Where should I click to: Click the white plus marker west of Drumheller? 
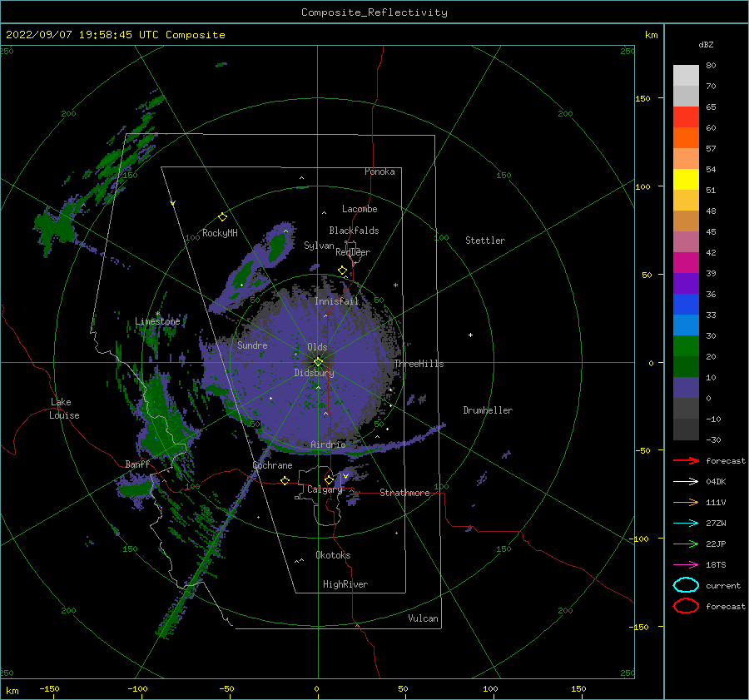click(x=470, y=335)
